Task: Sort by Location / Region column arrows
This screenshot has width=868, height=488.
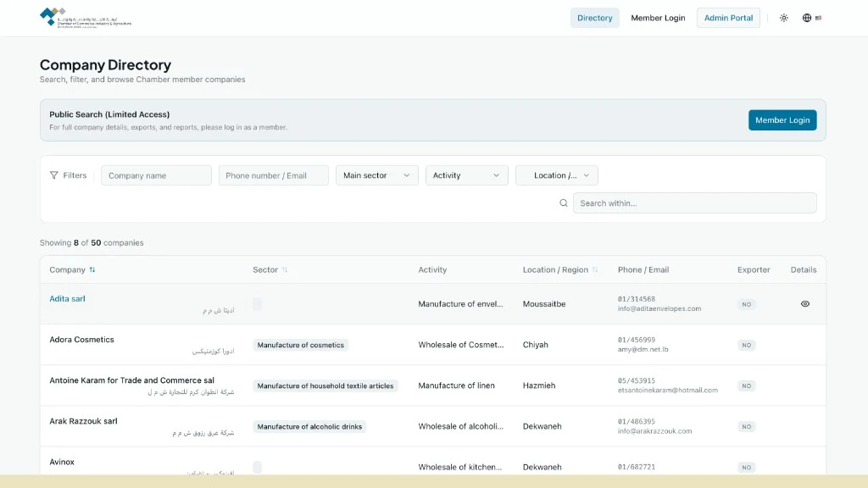Action: (595, 270)
